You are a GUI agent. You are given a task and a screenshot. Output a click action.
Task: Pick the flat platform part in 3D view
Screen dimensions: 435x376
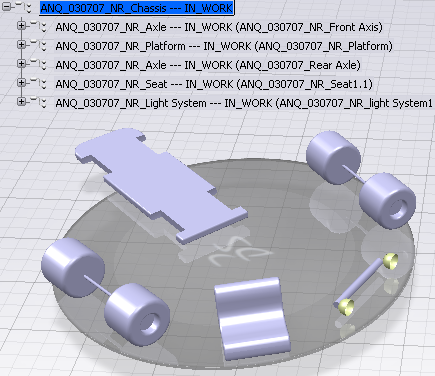161,185
